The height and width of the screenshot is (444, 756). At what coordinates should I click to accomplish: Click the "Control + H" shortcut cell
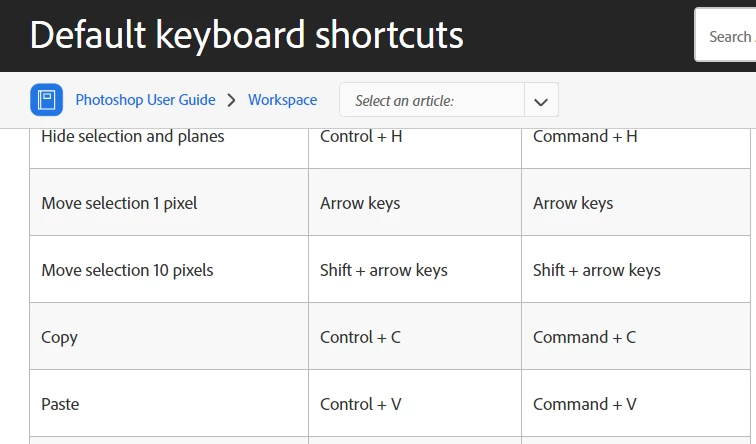(361, 136)
